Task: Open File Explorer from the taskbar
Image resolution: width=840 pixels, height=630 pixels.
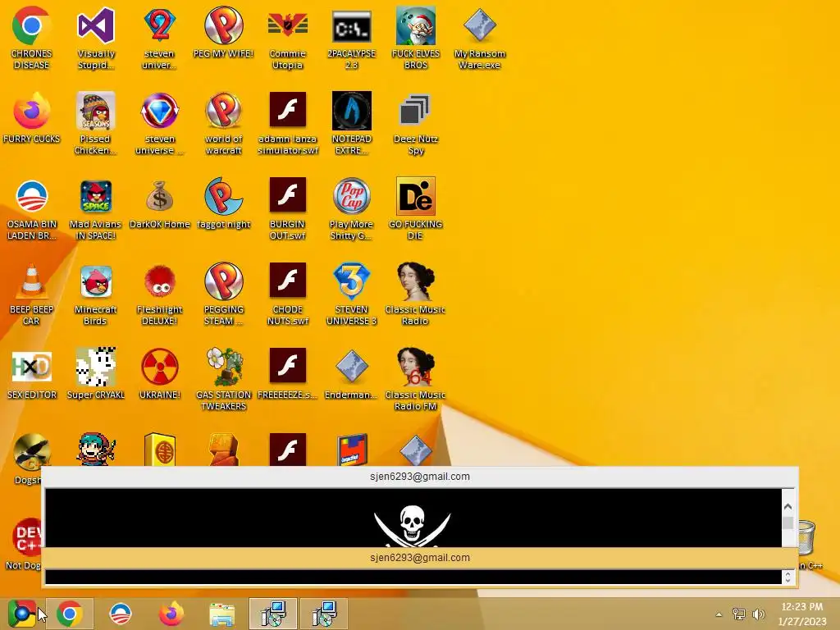Action: point(221,614)
